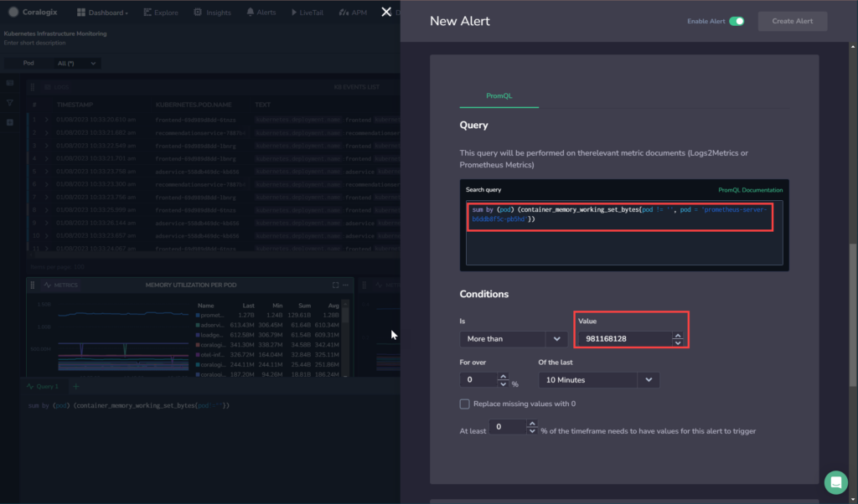
Task: Click the Kubernetes Infrastructure Monitoring title
Action: 55,33
